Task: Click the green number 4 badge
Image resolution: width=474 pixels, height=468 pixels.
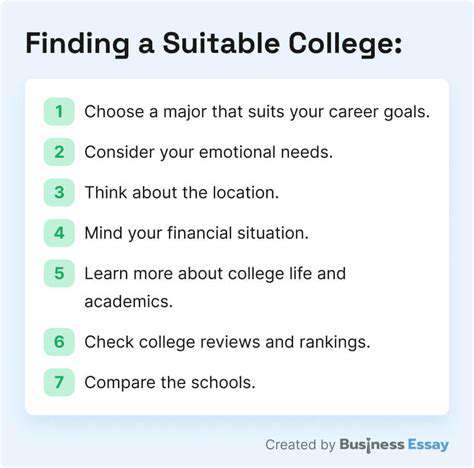Action: tap(59, 233)
